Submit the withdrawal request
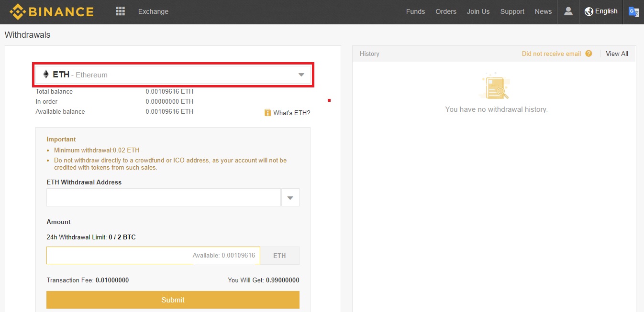Screen dimensions: 644x312 (x=173, y=300)
